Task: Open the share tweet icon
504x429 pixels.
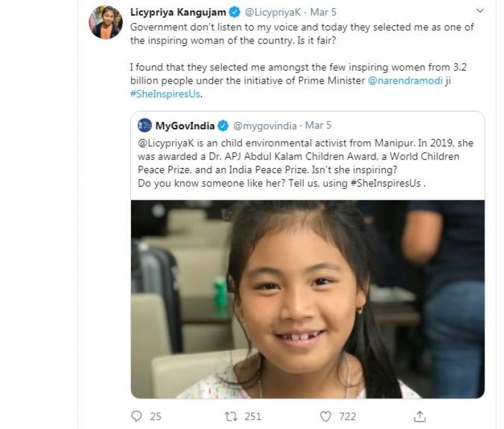Action: 420,416
